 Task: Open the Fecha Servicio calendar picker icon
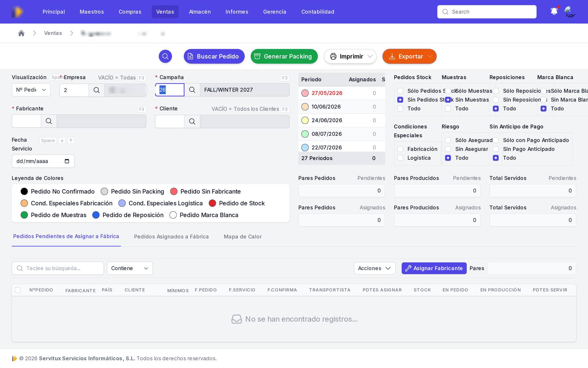coord(67,161)
